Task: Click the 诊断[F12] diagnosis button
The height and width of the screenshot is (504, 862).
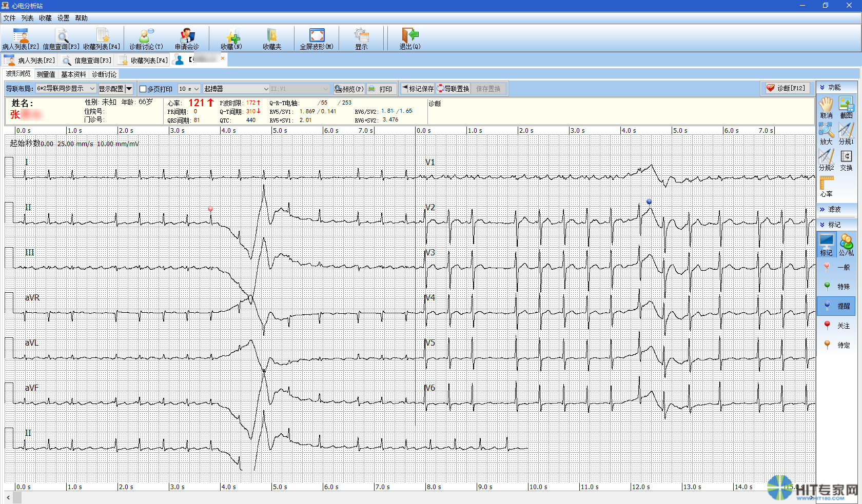Action: tap(786, 88)
